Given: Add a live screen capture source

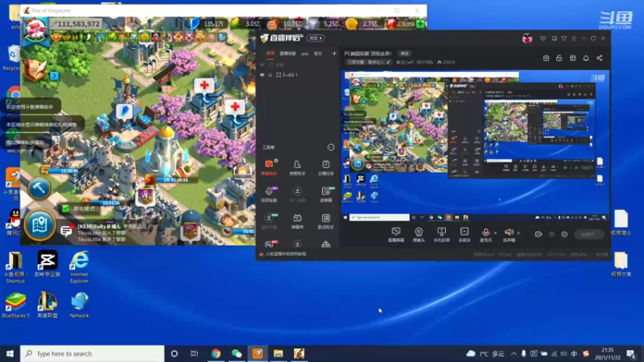Looking at the screenshot, I should [396, 235].
